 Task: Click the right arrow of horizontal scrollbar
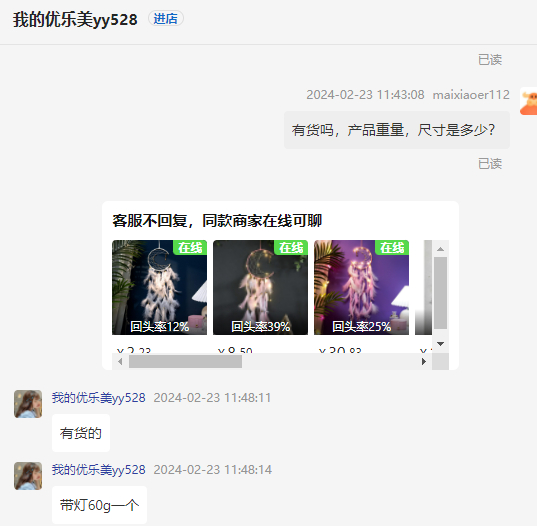(x=424, y=362)
